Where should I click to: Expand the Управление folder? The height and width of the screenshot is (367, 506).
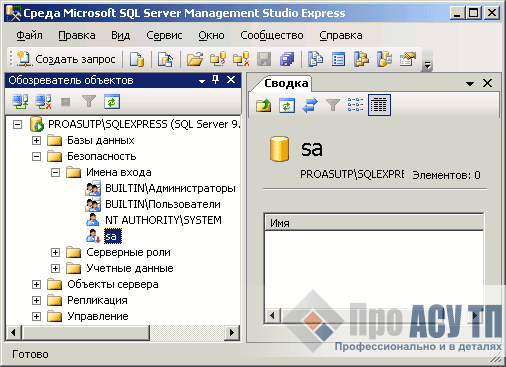click(x=36, y=316)
